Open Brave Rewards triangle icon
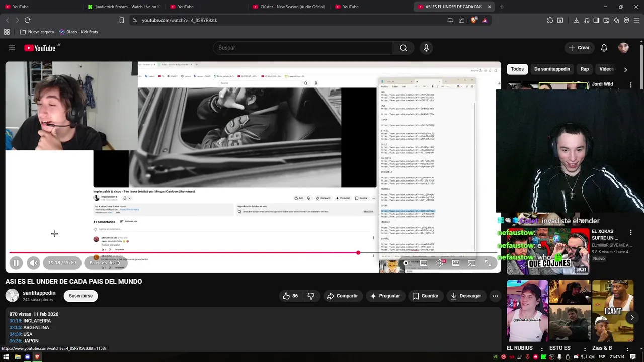 (x=485, y=20)
